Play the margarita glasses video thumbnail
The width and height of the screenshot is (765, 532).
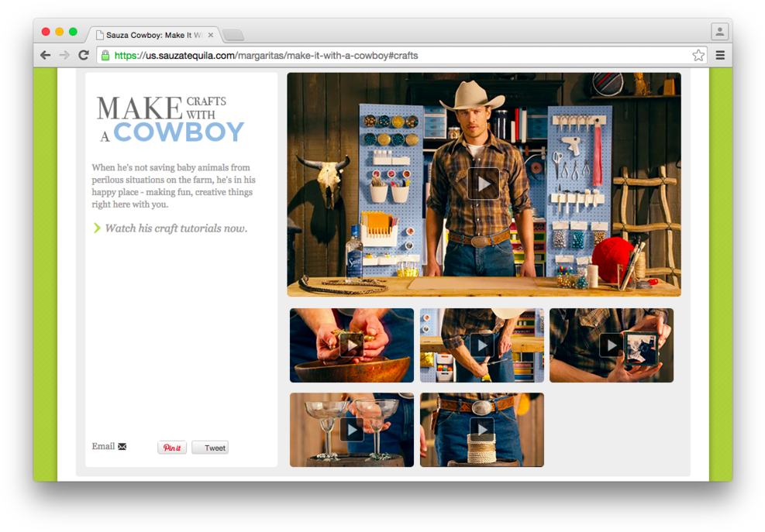(351, 430)
